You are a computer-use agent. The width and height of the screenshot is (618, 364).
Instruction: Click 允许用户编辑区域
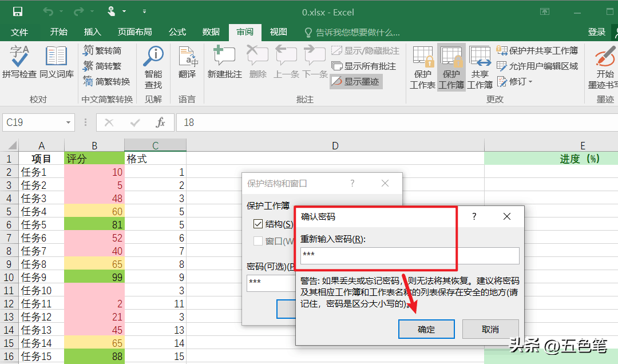point(537,66)
